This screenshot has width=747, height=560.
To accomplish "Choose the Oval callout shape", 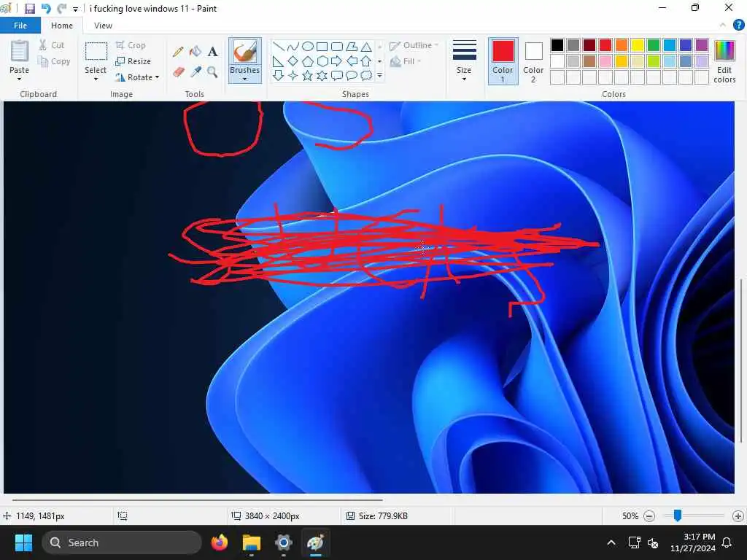I will [351, 75].
